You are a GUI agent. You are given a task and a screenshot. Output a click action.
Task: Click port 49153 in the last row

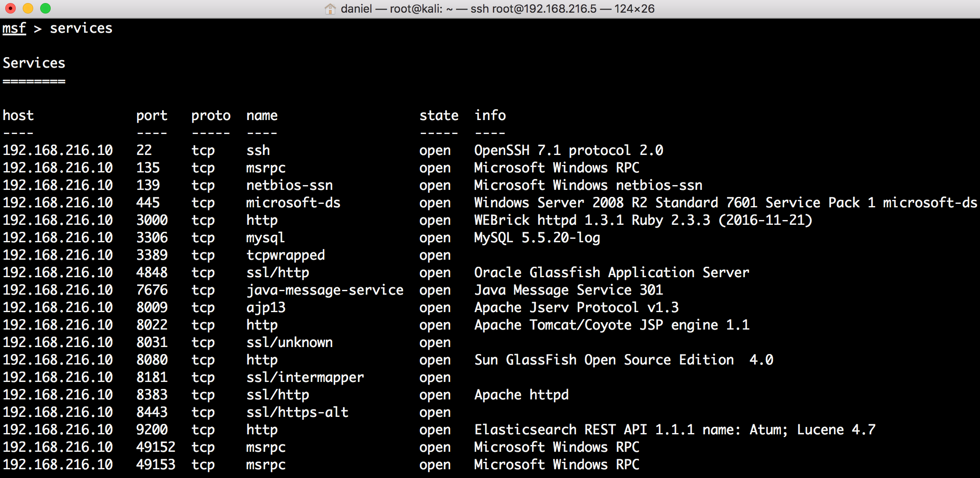[x=156, y=464]
